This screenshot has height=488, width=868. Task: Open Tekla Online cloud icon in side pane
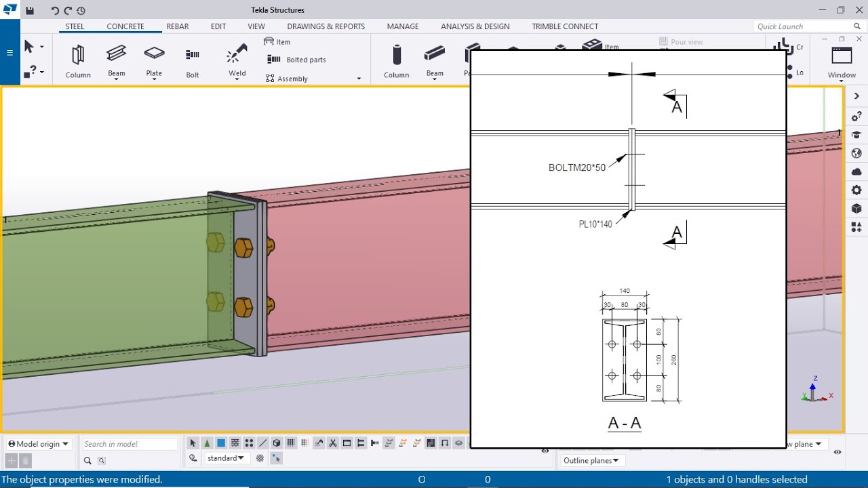pyautogui.click(x=856, y=171)
